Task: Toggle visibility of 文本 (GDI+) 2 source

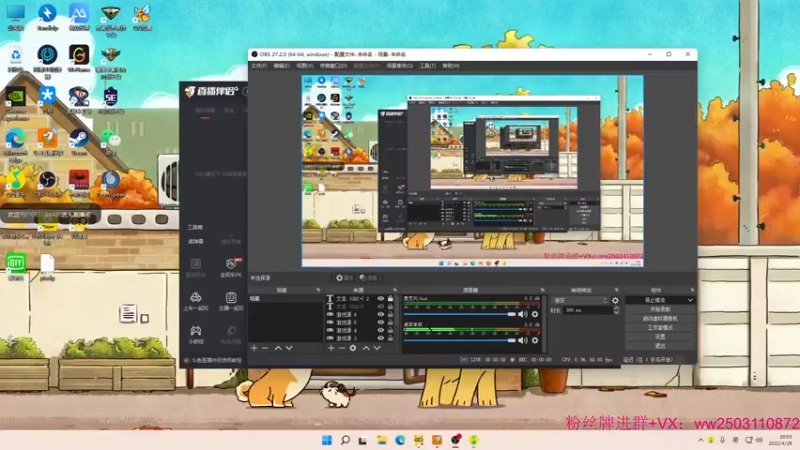Action: pos(381,298)
